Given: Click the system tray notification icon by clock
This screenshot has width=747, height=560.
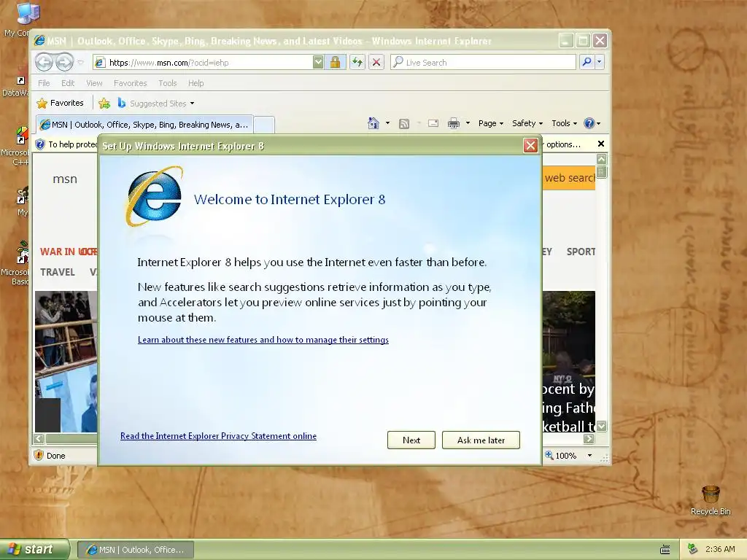Looking at the screenshot, I should coord(693,549).
